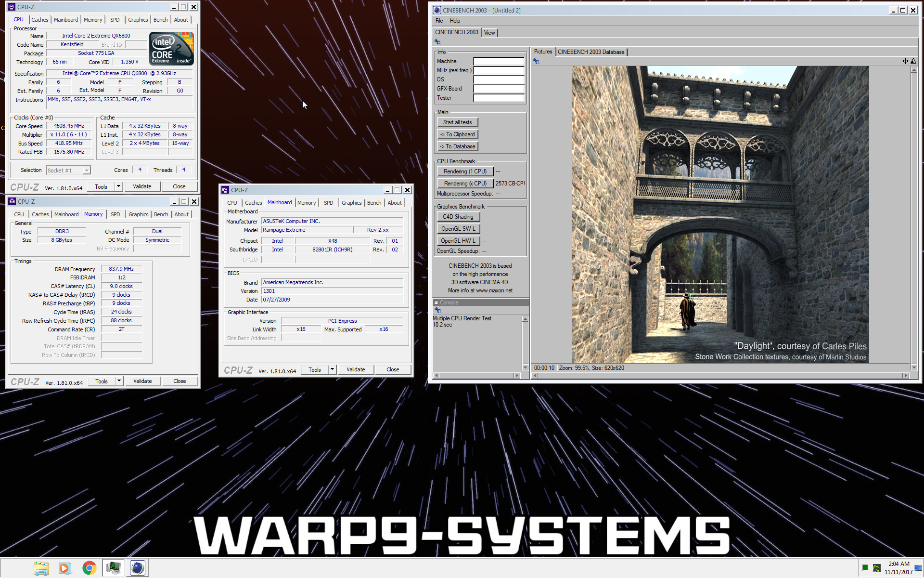Run the C4D Shading benchmark
924x578 pixels.
pyautogui.click(x=458, y=217)
